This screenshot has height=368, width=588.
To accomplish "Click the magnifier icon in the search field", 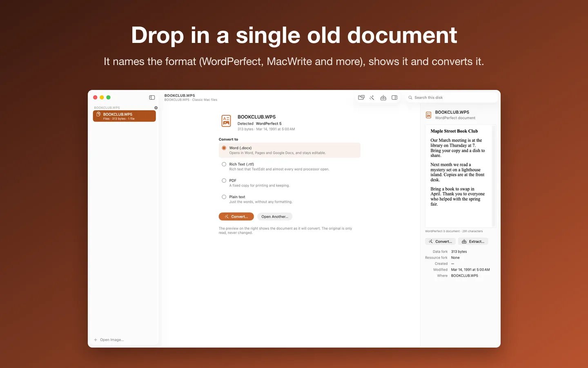I will (410, 98).
